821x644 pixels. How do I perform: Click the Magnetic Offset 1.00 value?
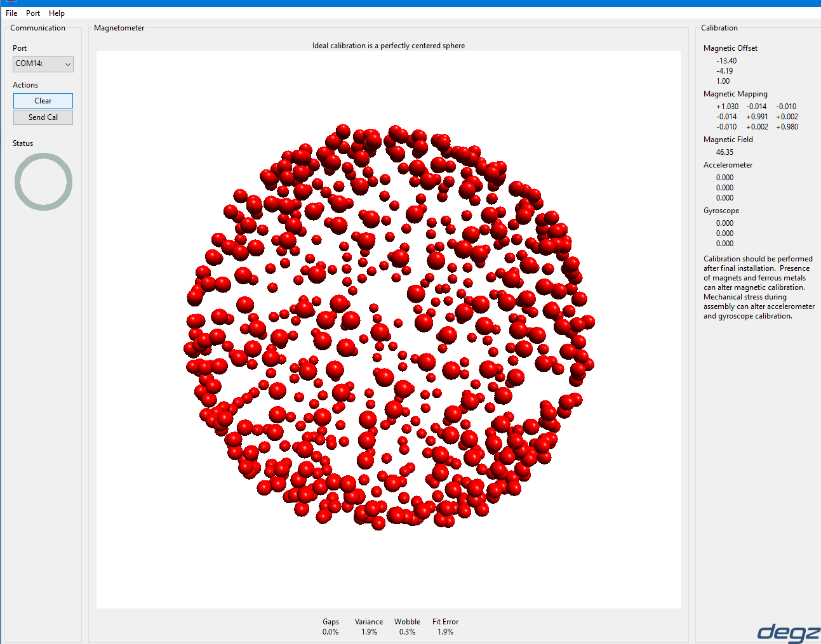click(723, 81)
